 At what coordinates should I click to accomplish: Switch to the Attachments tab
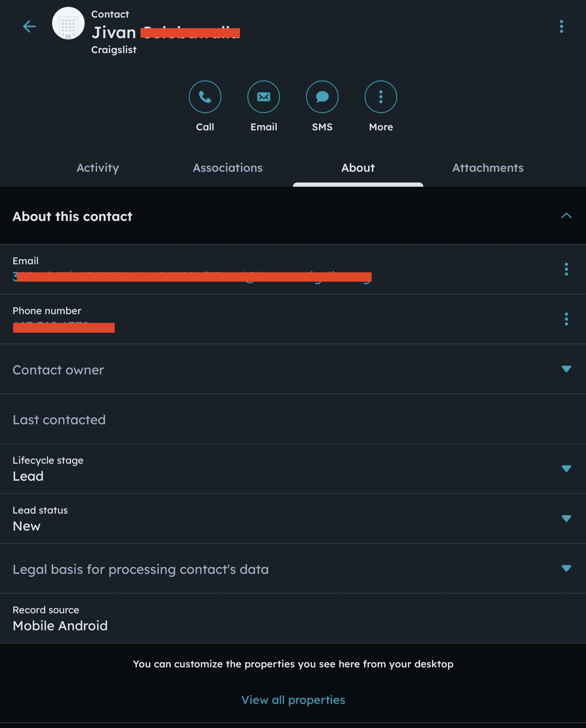pos(488,168)
